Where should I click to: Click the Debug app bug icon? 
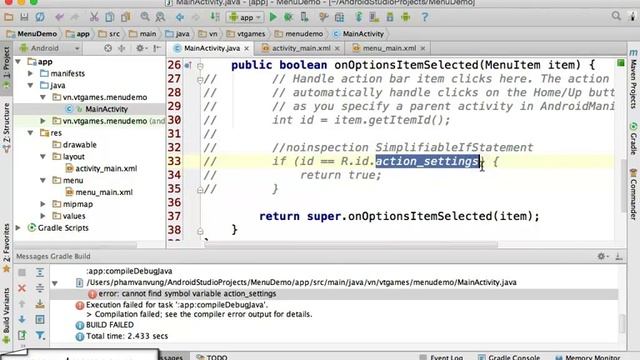point(289,17)
